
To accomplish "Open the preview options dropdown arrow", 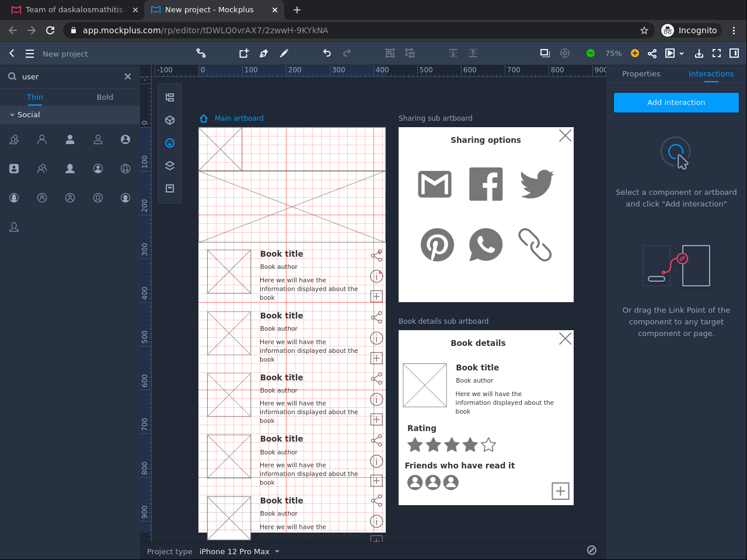I will pos(682,54).
